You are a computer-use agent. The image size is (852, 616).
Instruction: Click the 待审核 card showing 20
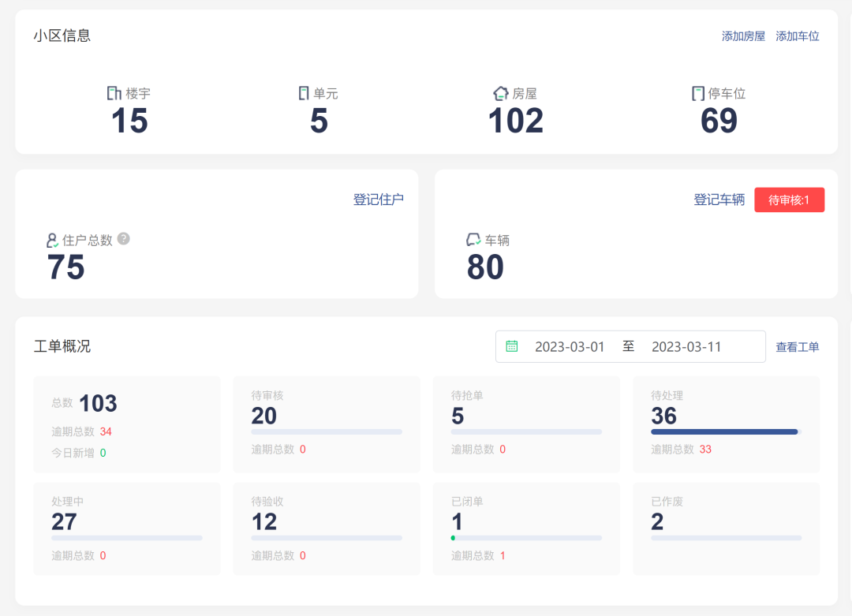pyautogui.click(x=326, y=424)
